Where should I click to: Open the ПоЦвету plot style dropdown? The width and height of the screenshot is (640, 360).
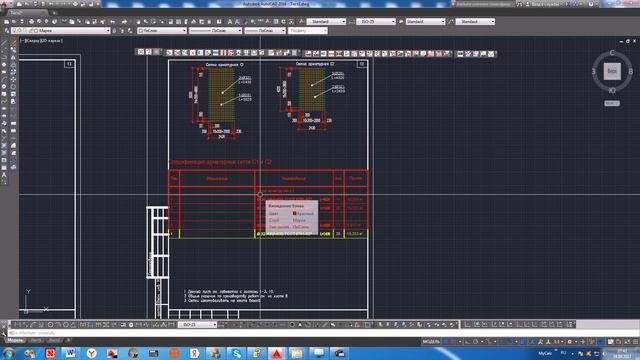pyautogui.click(x=308, y=31)
